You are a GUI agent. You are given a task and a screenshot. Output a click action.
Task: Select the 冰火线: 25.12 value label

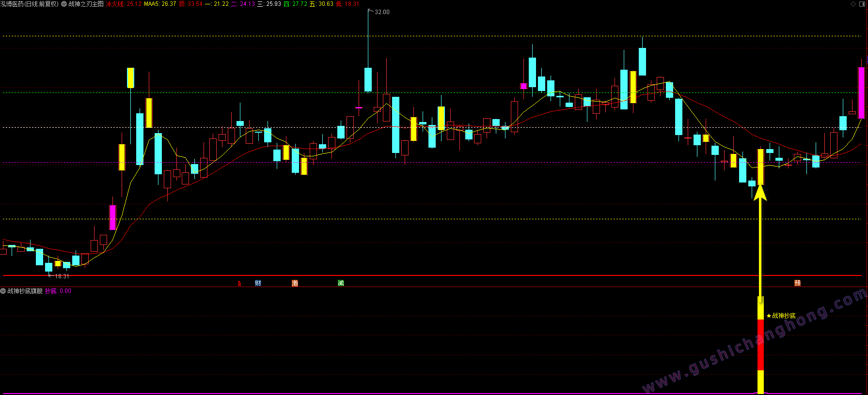124,4
